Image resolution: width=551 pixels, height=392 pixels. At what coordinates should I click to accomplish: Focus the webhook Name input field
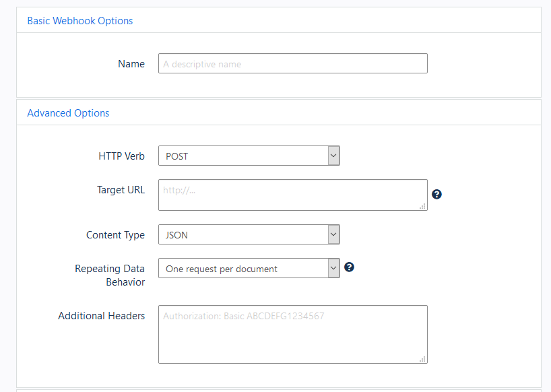(x=292, y=63)
